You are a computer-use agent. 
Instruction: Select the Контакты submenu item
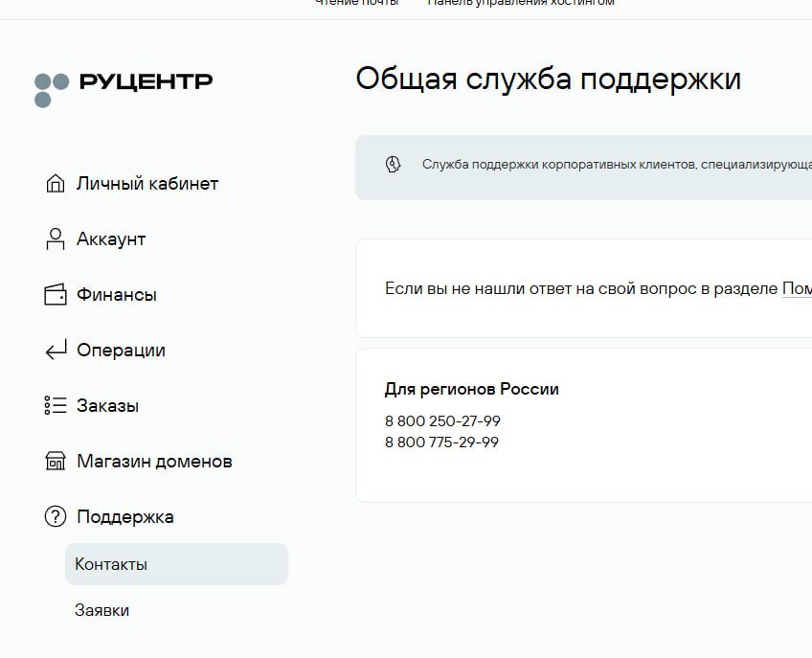click(x=111, y=564)
